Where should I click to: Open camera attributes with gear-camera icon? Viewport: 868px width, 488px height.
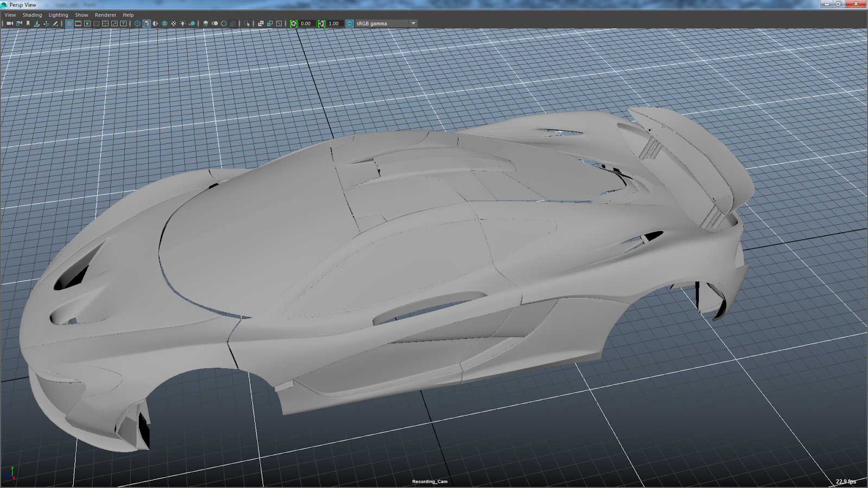tap(19, 24)
